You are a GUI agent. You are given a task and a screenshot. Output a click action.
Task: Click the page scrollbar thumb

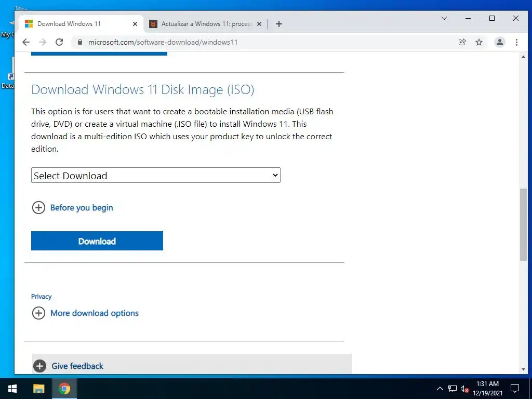coord(523,224)
